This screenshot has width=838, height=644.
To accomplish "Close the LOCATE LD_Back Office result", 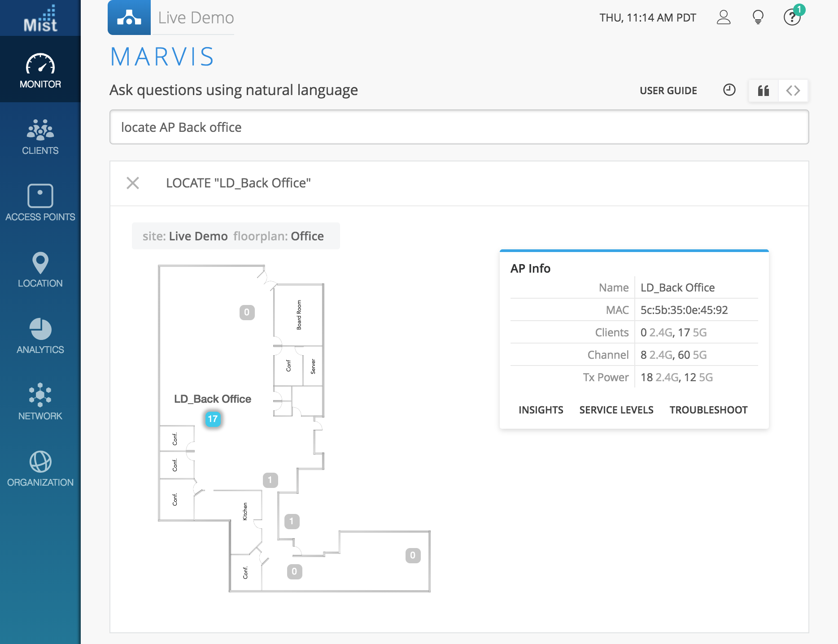I will 133,183.
